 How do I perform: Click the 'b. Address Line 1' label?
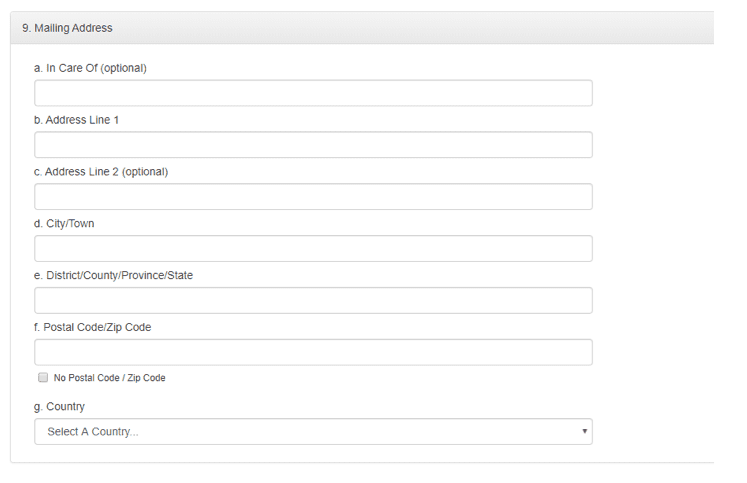[76, 120]
